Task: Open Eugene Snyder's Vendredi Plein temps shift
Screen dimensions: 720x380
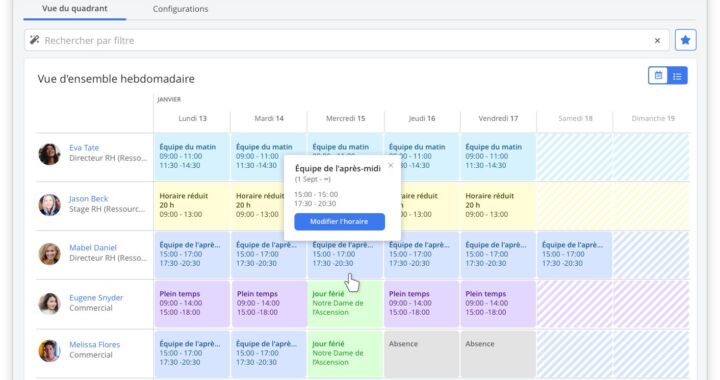Action: (x=498, y=304)
